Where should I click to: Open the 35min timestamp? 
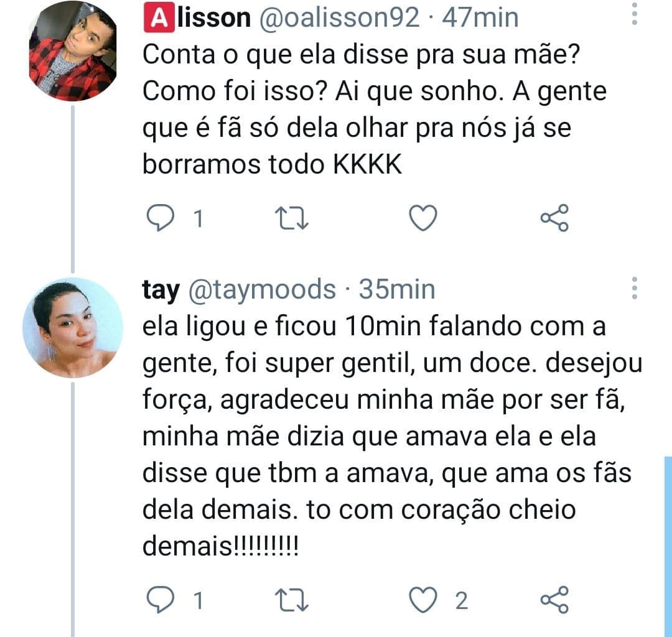pyautogui.click(x=397, y=290)
